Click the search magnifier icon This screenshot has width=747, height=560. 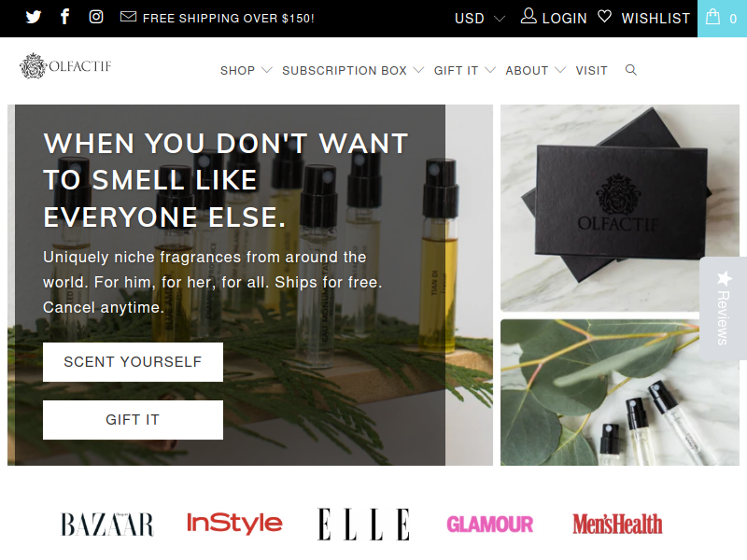click(631, 70)
